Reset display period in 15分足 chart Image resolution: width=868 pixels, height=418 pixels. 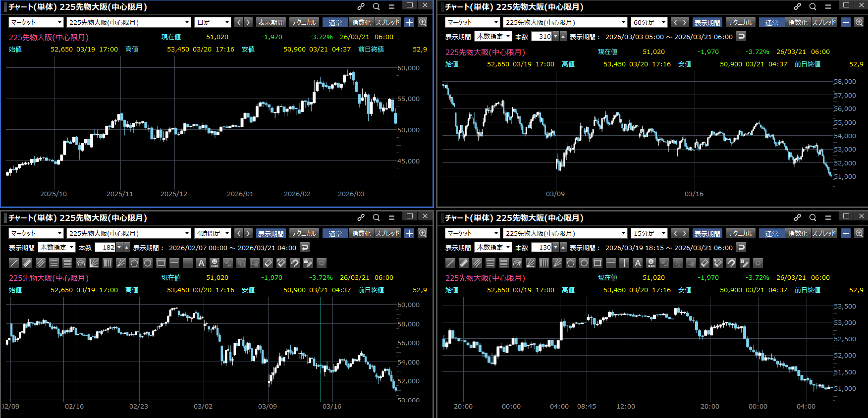click(741, 247)
